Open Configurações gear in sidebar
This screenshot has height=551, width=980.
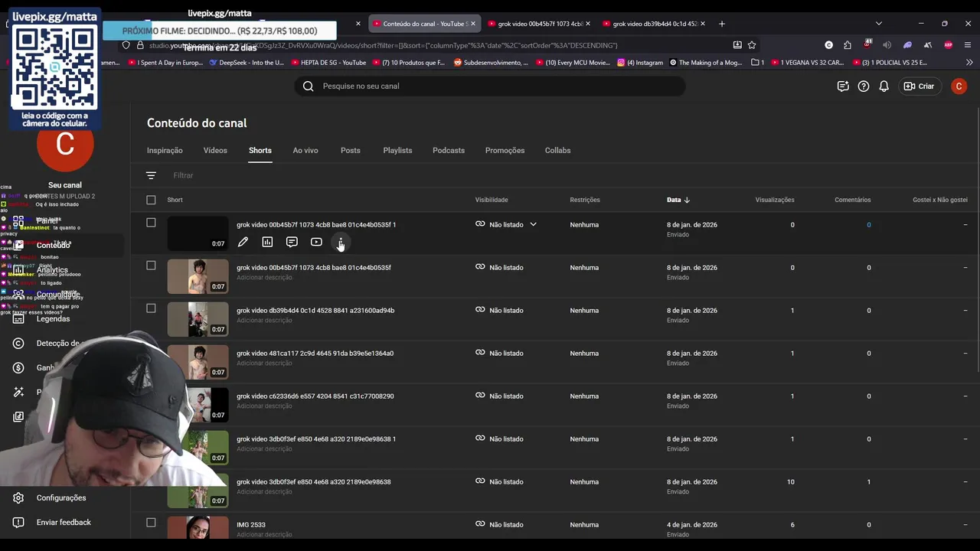18,498
